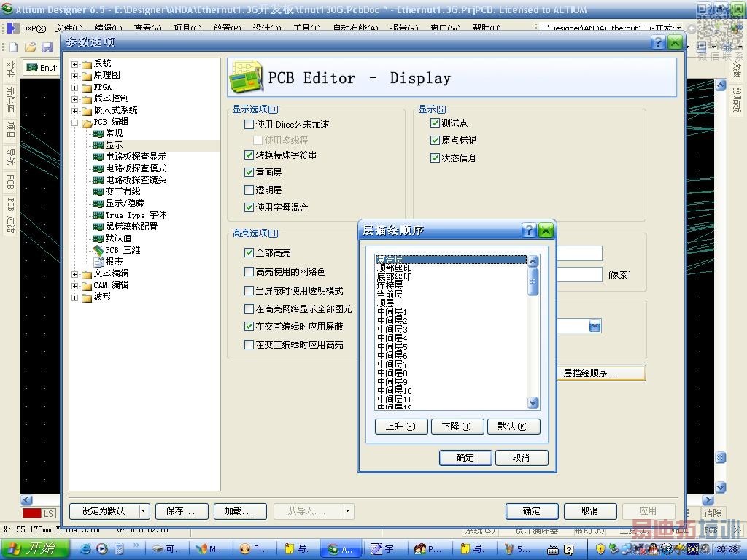Uncheck the 状态信息 checkbox
This screenshot has height=560, width=747.
coord(435,157)
